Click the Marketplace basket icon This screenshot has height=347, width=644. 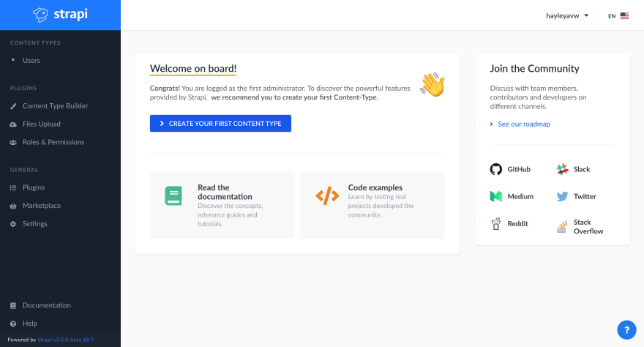click(13, 206)
